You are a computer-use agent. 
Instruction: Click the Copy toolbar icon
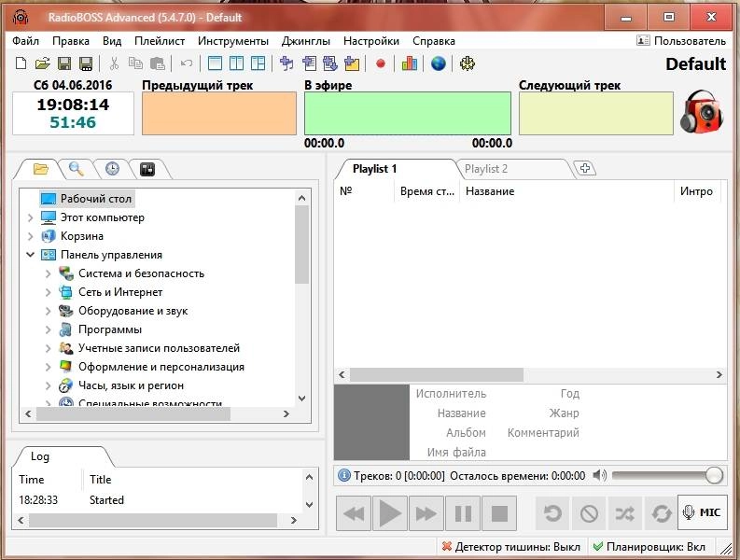tap(136, 63)
